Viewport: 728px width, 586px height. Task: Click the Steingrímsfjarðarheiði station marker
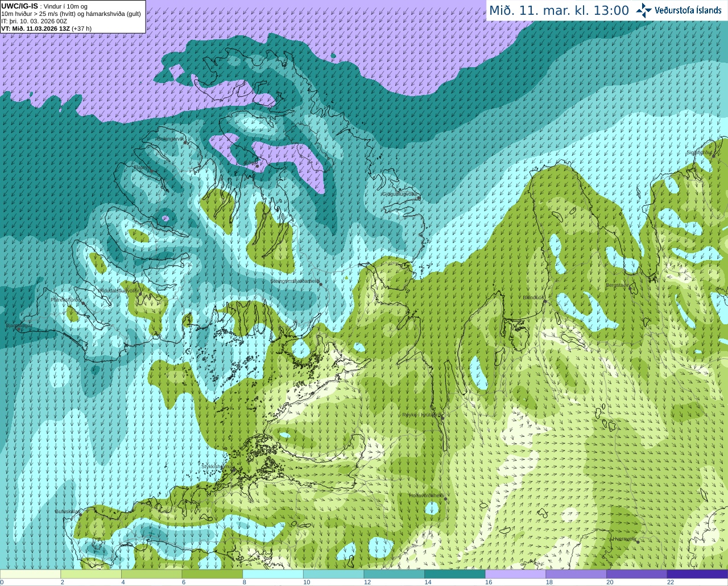tap(321, 284)
